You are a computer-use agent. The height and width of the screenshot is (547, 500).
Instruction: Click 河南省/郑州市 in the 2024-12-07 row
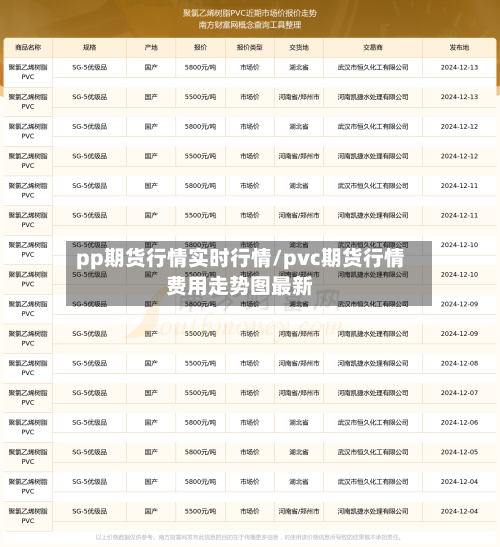[299, 393]
